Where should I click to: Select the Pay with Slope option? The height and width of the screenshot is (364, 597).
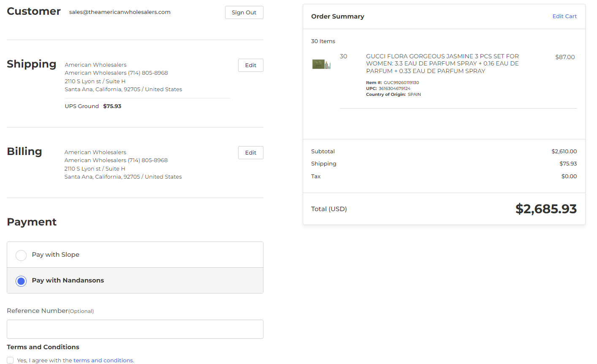pyautogui.click(x=135, y=255)
